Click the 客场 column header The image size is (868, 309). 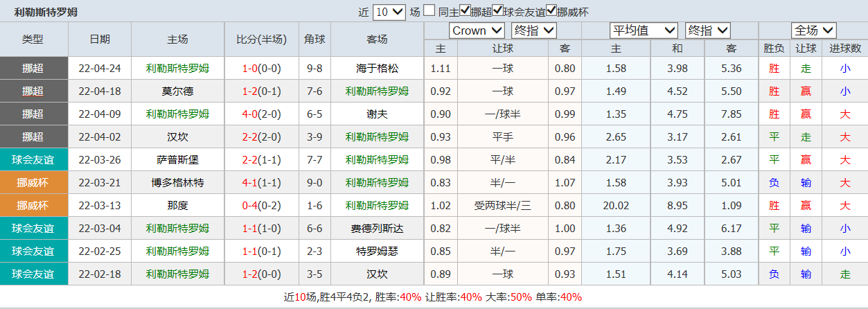click(377, 39)
